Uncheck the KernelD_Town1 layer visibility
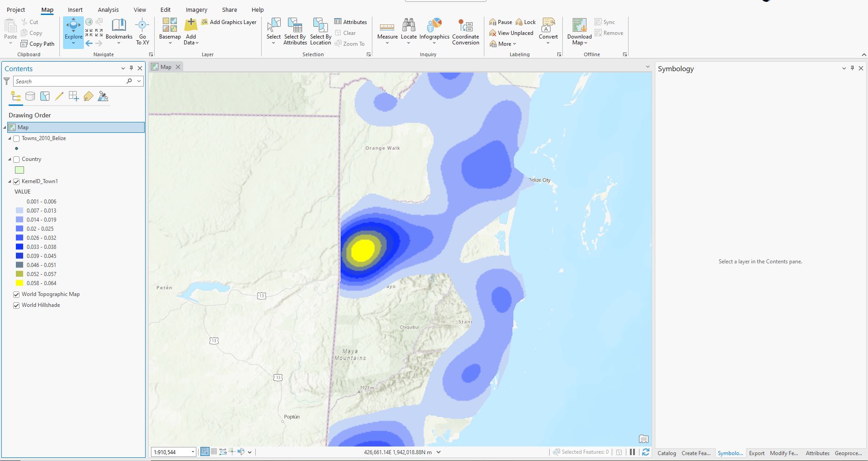Image resolution: width=868 pixels, height=461 pixels. coord(16,181)
